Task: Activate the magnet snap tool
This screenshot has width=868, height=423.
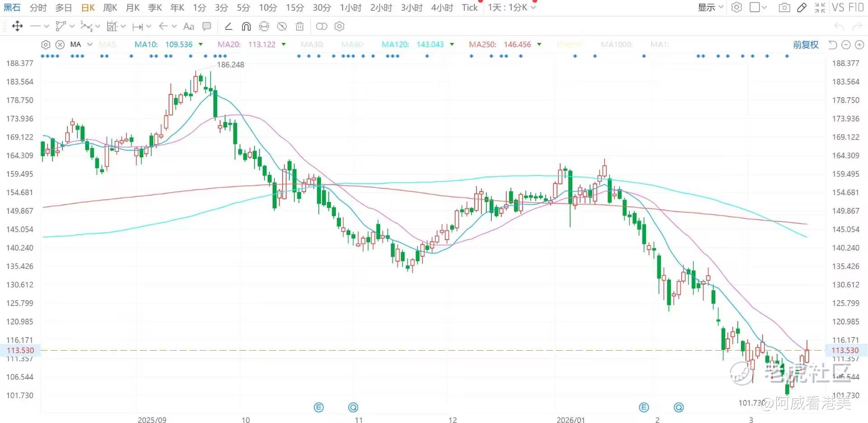Action: point(246,27)
